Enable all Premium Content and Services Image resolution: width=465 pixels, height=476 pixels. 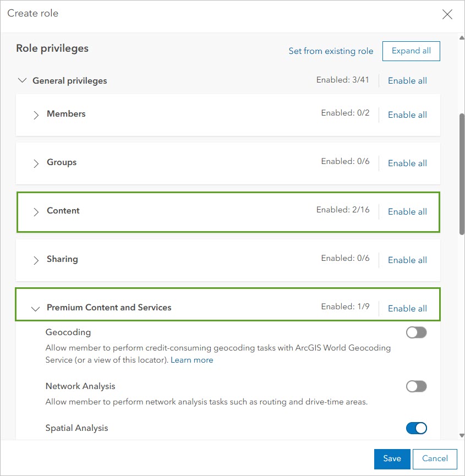tap(407, 308)
